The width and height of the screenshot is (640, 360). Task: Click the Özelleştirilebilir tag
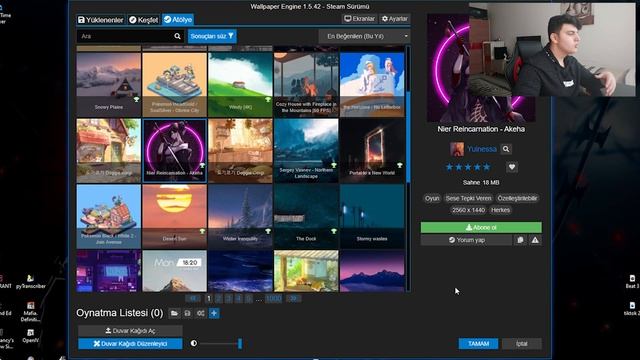click(x=518, y=198)
